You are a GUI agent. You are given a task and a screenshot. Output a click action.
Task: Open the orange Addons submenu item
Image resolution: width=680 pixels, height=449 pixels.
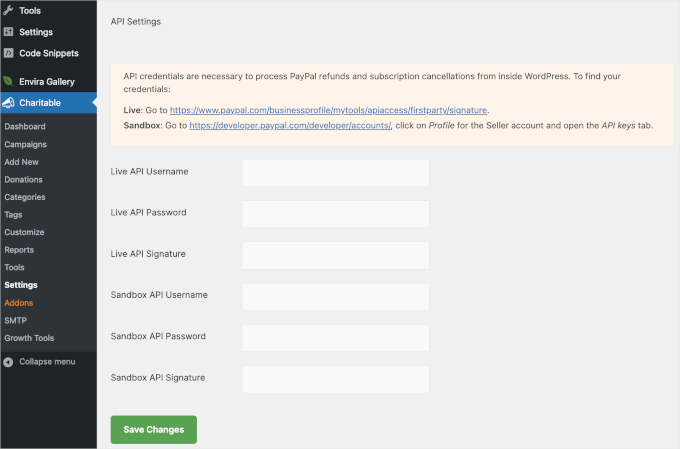click(x=19, y=303)
